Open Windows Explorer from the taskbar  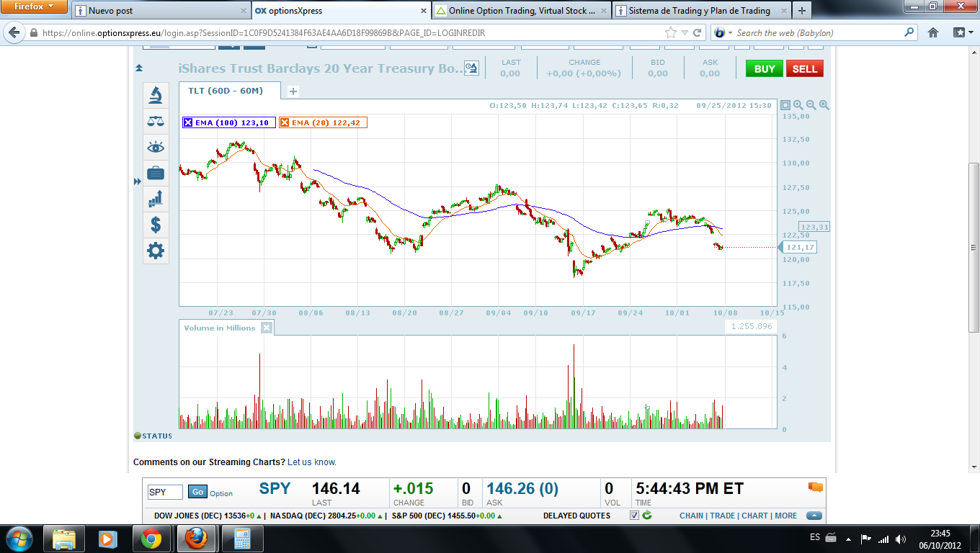[64, 539]
